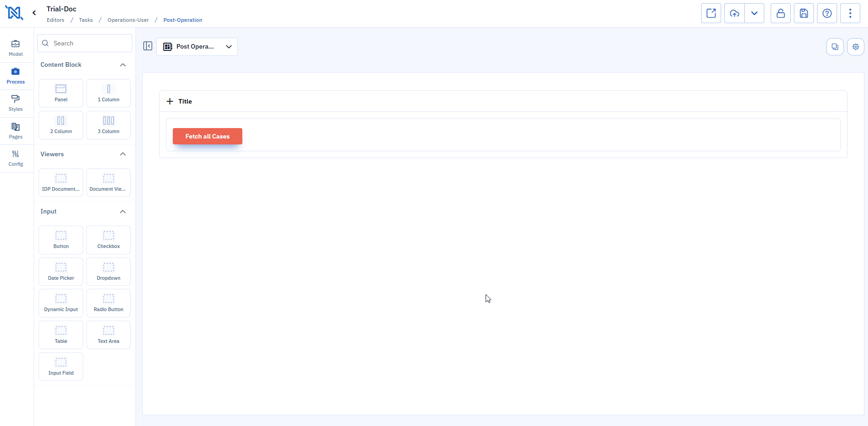Screen dimensions: 868x426
Task: Choose the Input Field component
Action: tap(61, 367)
